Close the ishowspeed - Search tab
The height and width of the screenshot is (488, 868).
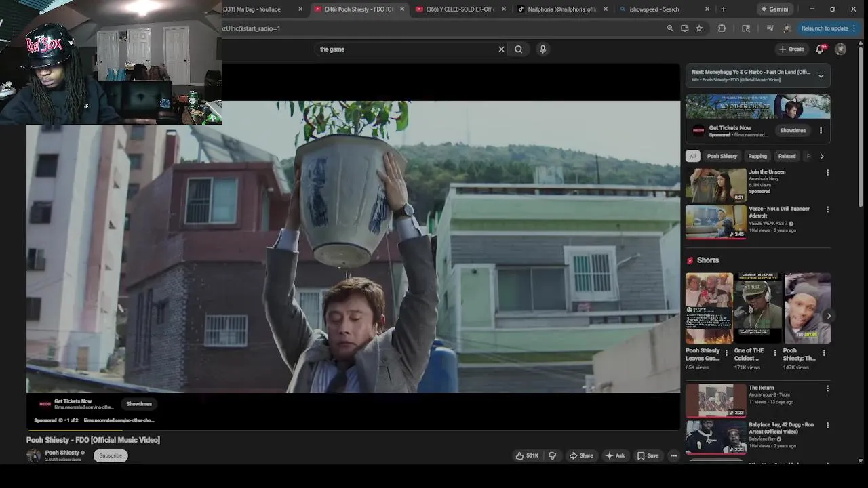coord(707,9)
